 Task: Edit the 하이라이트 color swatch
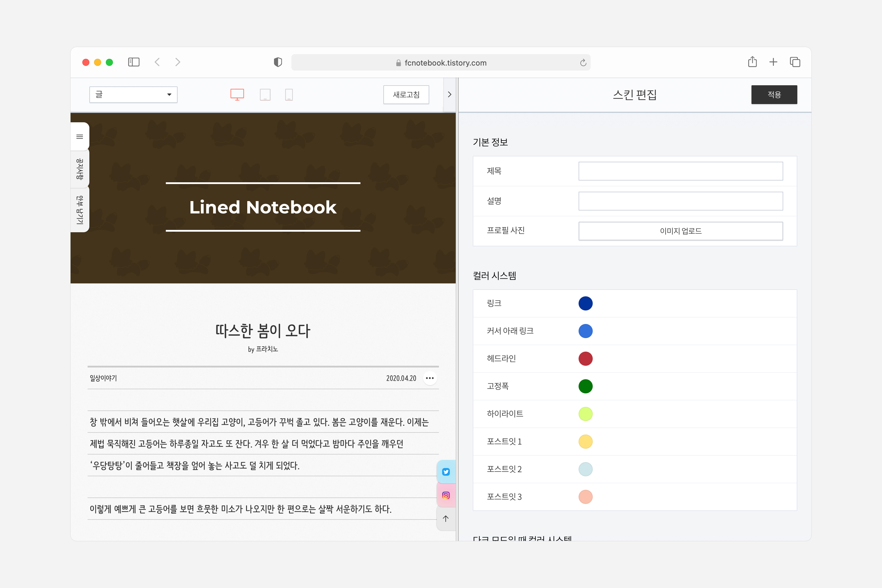coord(585,414)
